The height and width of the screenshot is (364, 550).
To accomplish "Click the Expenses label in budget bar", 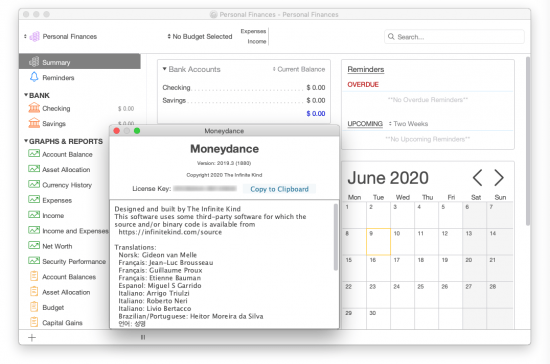I will [253, 31].
